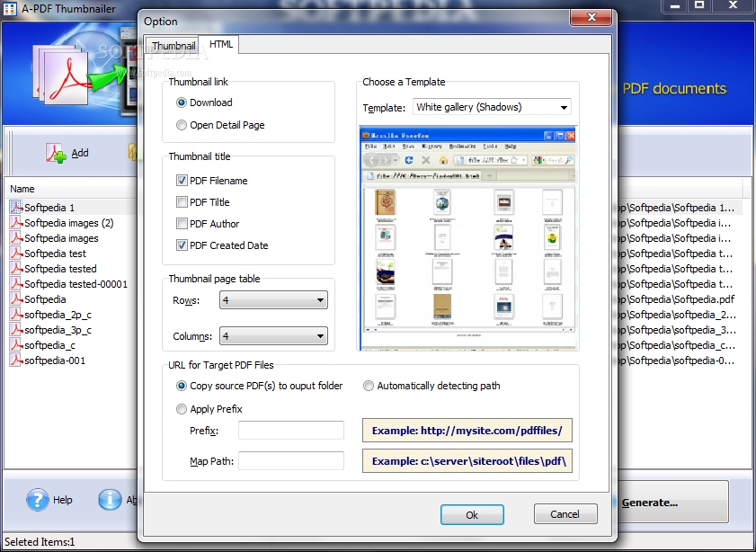Select the Download radio button
Image resolution: width=756 pixels, height=552 pixels.
click(182, 102)
